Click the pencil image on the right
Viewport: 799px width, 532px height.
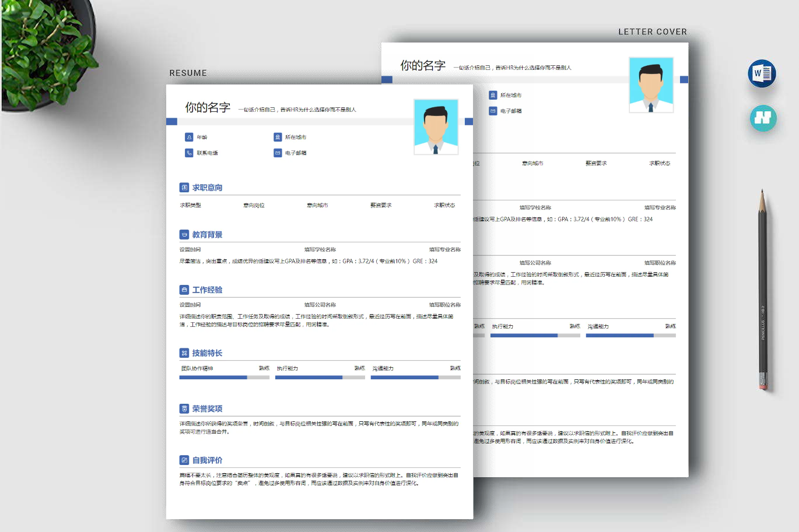click(x=762, y=289)
